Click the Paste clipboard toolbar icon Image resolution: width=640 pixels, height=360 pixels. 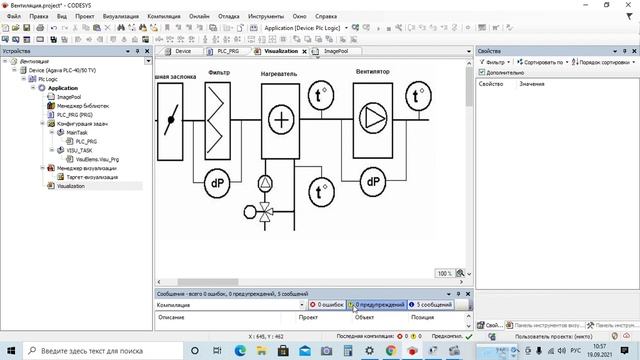tap(97, 28)
